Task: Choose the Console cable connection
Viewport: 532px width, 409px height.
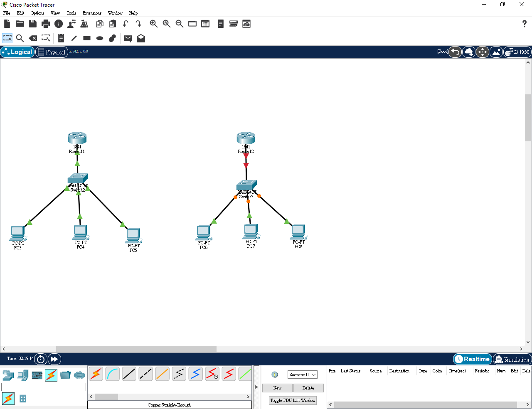Action: (x=113, y=374)
